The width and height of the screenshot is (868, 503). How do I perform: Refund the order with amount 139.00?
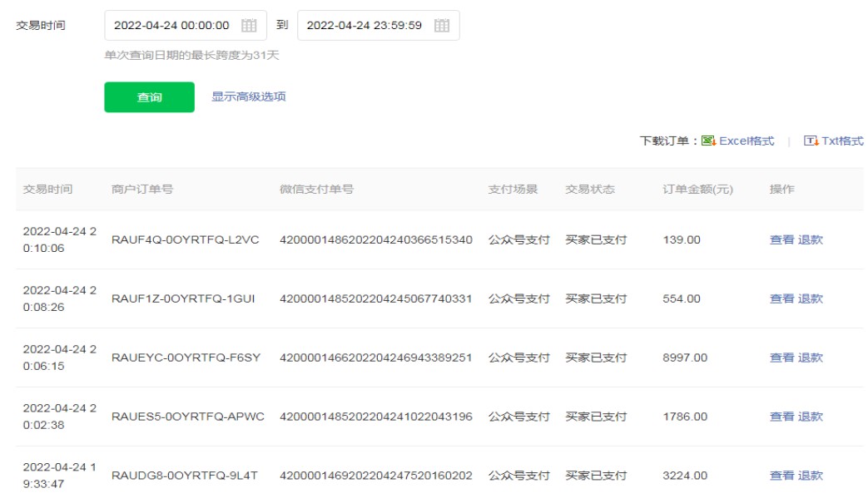811,239
